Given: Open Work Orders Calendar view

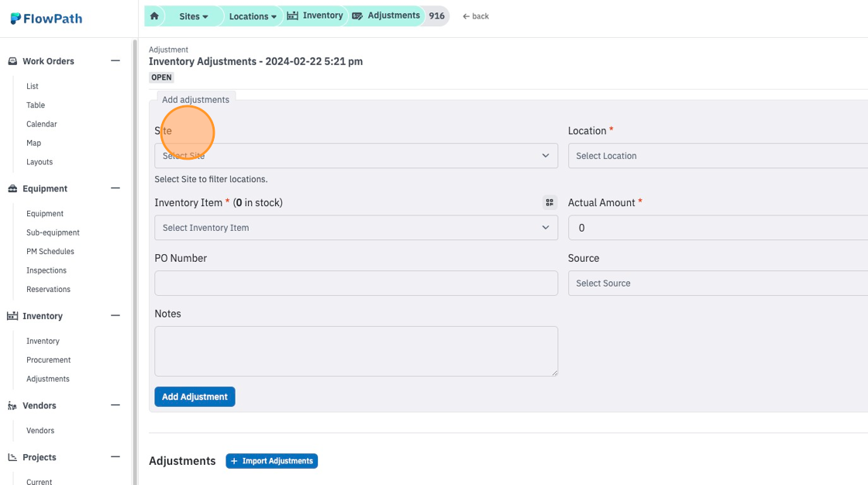Looking at the screenshot, I should click(x=42, y=124).
